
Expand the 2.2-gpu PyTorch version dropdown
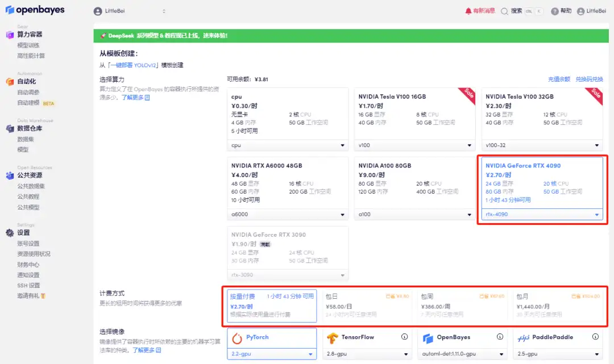pyautogui.click(x=271, y=353)
